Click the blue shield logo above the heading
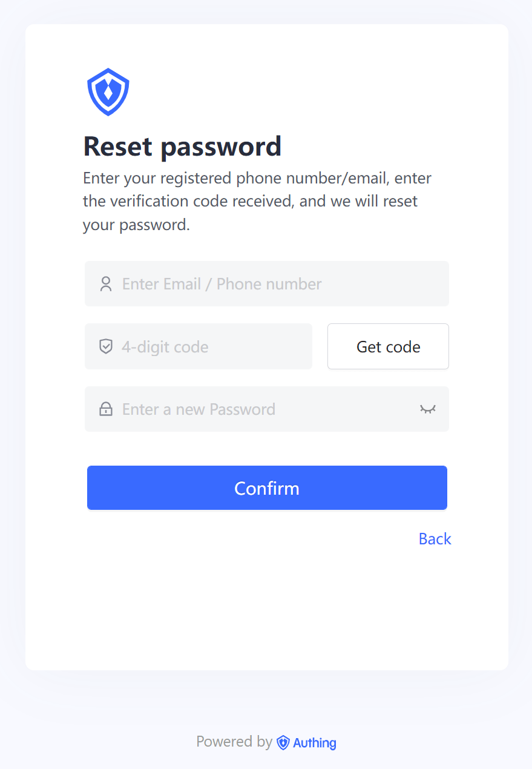The image size is (532, 769). (108, 91)
